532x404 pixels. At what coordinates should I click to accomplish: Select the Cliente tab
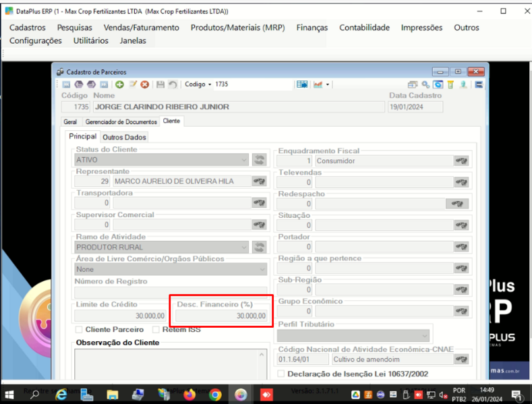click(x=171, y=121)
